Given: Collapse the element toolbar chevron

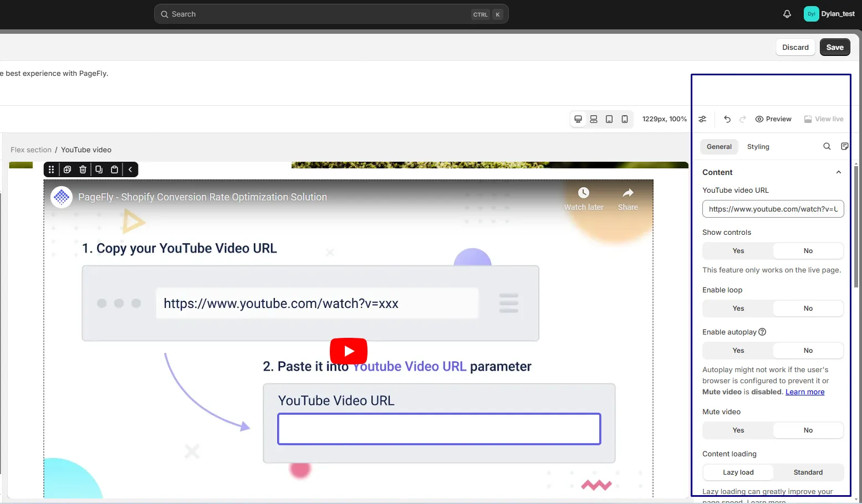Looking at the screenshot, I should (x=130, y=169).
